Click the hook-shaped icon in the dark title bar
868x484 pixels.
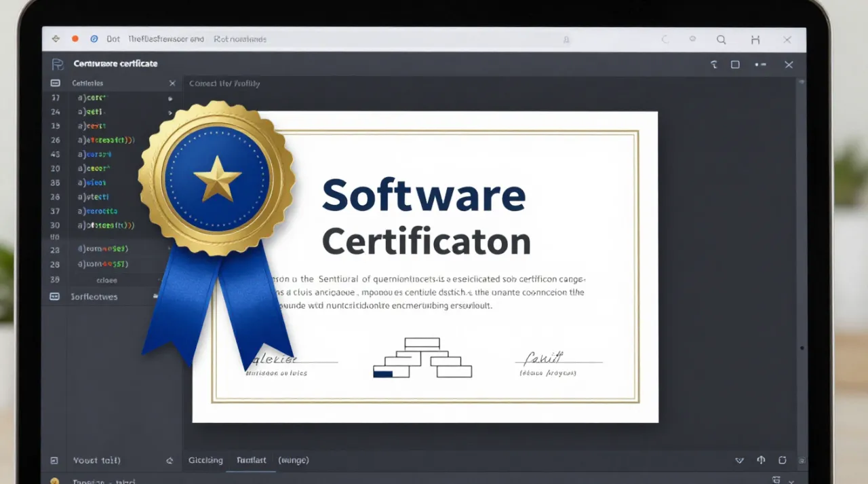[713, 64]
